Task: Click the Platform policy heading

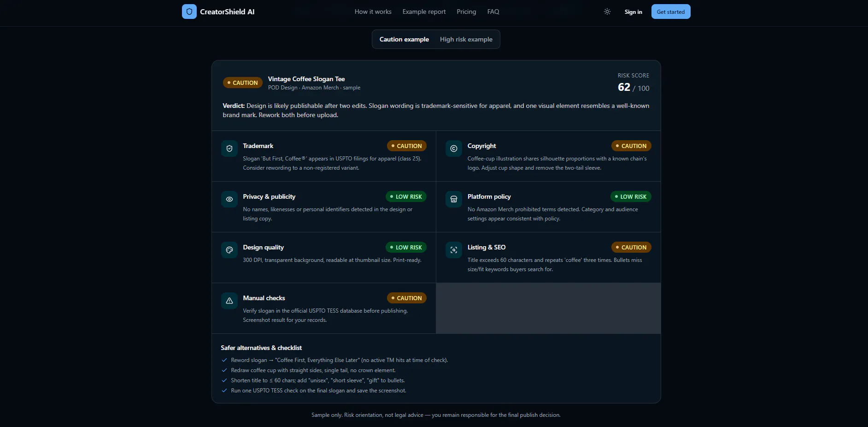Action: click(x=489, y=196)
